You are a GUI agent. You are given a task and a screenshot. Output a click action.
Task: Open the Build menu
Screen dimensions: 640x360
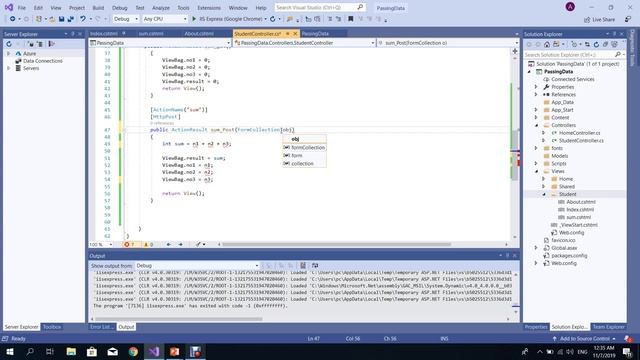coord(98,8)
